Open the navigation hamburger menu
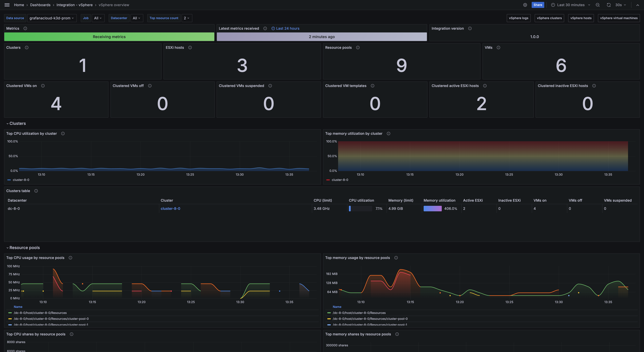 click(x=7, y=5)
